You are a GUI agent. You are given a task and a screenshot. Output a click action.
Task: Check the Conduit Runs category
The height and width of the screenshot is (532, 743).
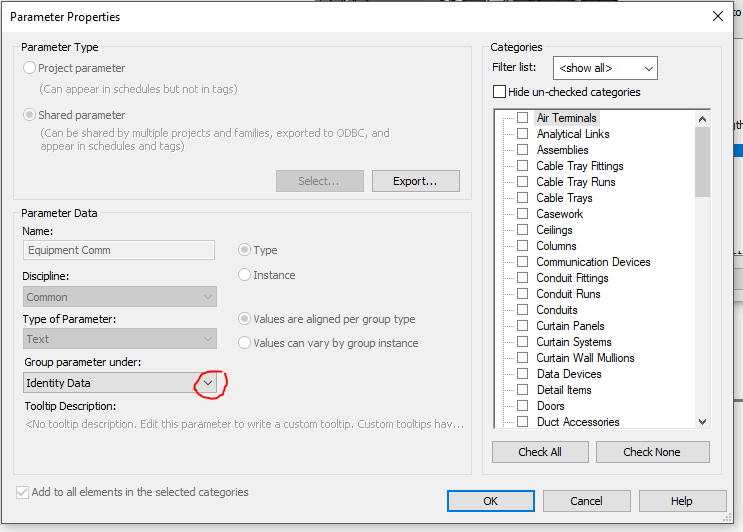pos(522,294)
